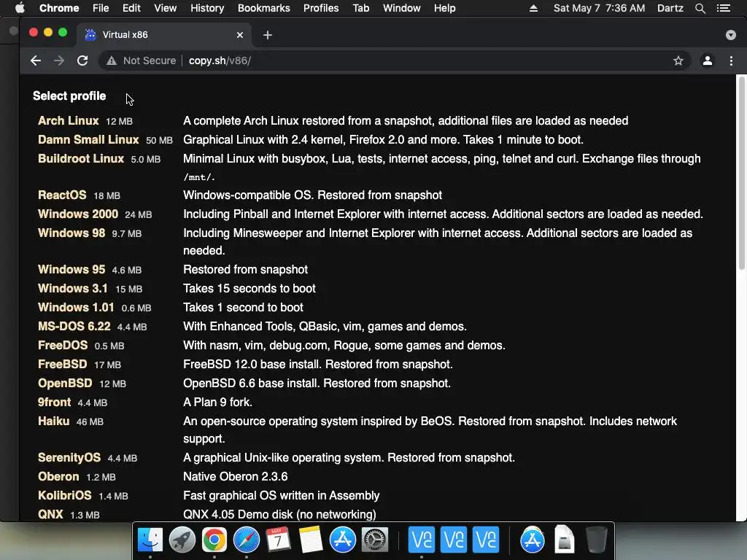The height and width of the screenshot is (560, 747).
Task: Open the Windows 3.1 profile
Action: pos(73,289)
